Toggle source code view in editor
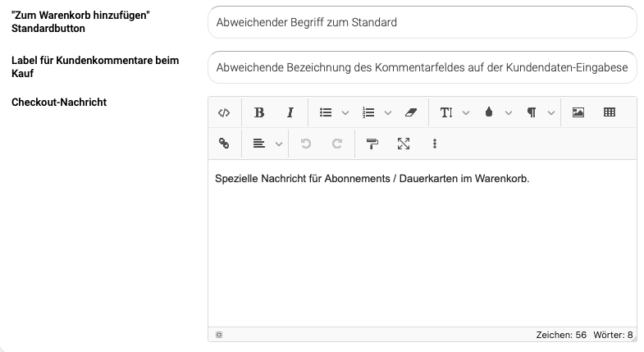Image resolution: width=644 pixels, height=352 pixels. point(224,112)
